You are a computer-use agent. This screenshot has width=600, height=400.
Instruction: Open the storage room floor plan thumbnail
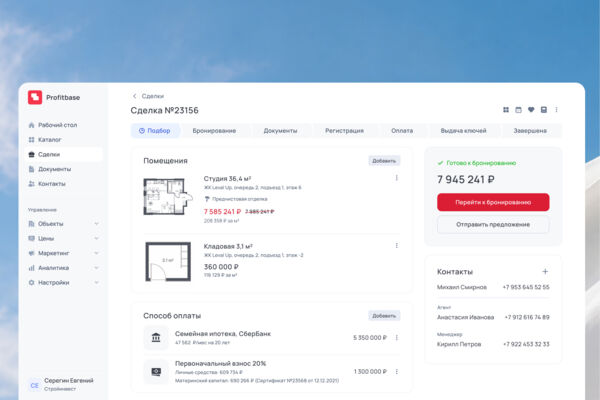168,262
